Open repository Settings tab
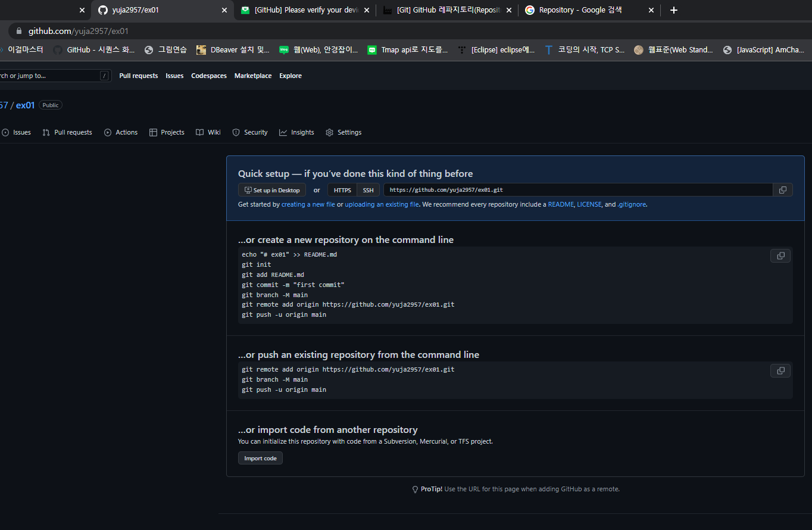This screenshot has height=530, width=812. 343,132
